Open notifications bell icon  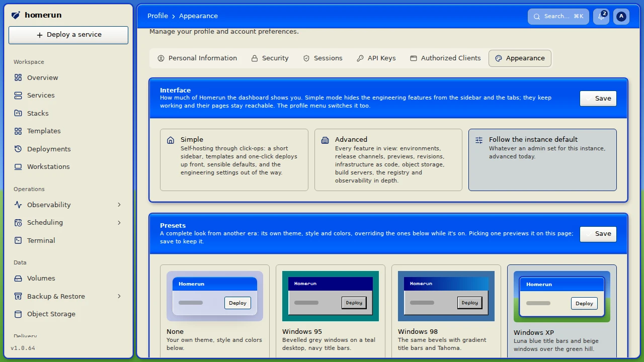point(601,17)
